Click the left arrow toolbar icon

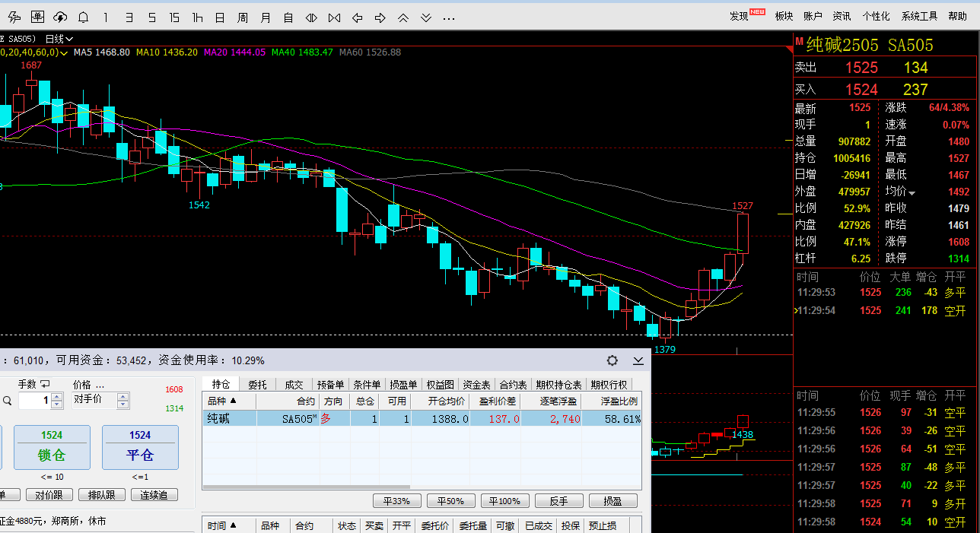(x=357, y=17)
